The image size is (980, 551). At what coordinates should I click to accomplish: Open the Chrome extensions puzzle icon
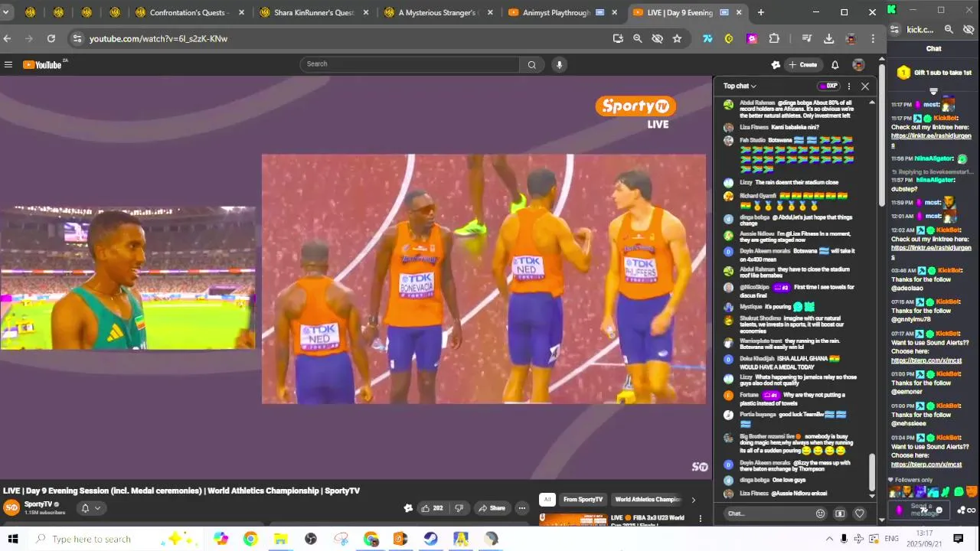pos(774,38)
